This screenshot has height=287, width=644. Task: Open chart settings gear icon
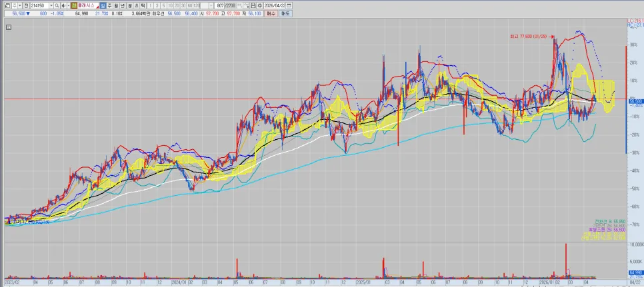[x=259, y=6]
